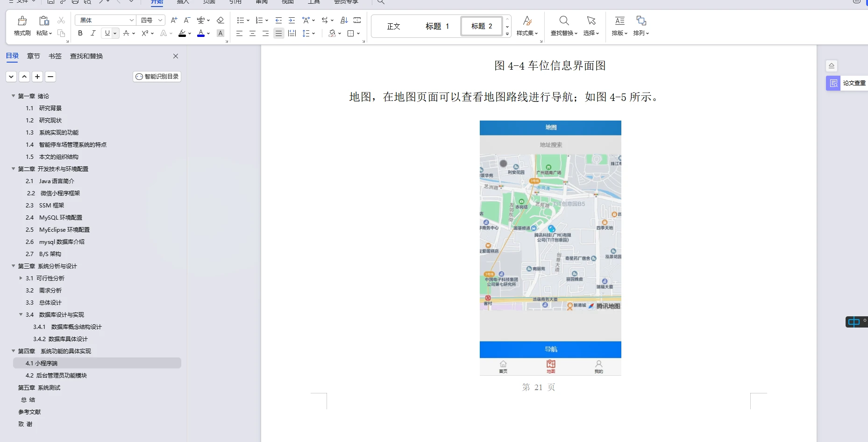Image resolution: width=868 pixels, height=442 pixels.
Task: Click the tab stops icon beside justify
Action: (292, 33)
